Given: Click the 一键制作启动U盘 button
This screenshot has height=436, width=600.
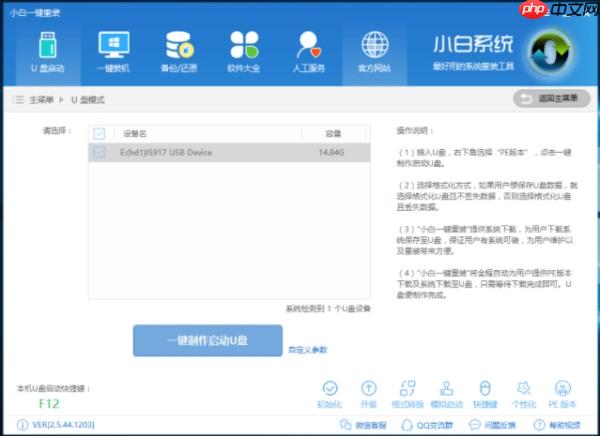Looking at the screenshot, I should coord(208,341).
